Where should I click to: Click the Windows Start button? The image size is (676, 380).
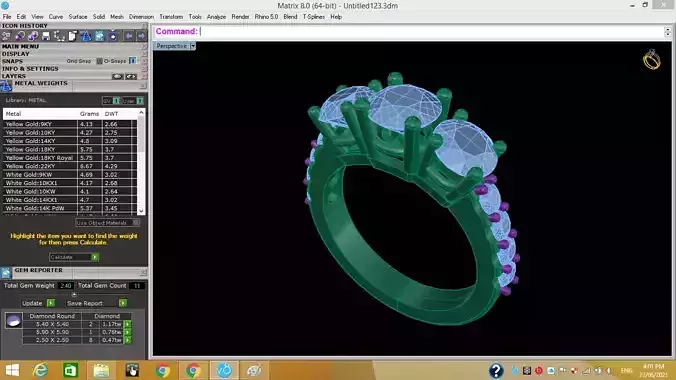click(x=12, y=371)
